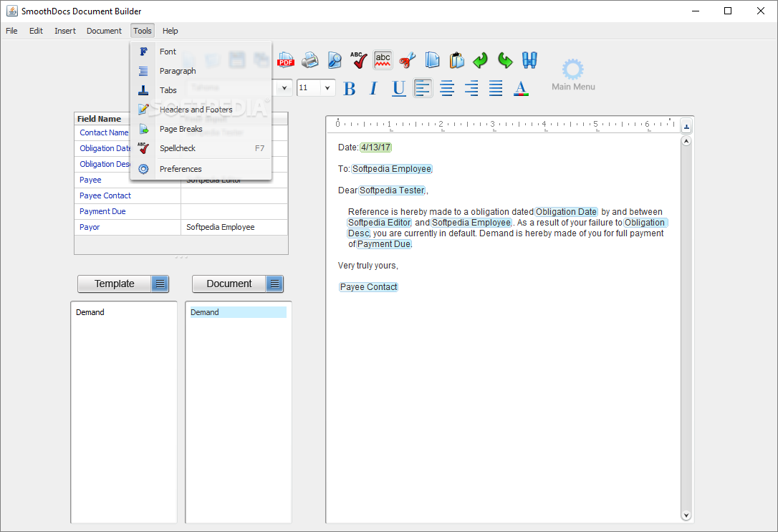The image size is (778, 532).
Task: Click the document scrollbar down arrow
Action: (x=686, y=516)
